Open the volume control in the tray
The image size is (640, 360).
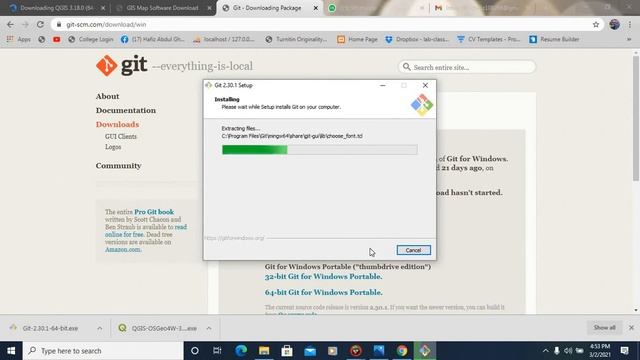[568, 351]
